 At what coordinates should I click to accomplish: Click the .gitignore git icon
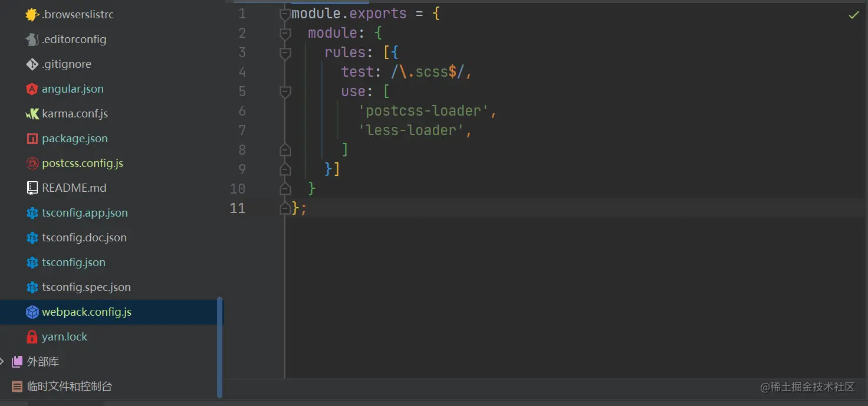32,64
